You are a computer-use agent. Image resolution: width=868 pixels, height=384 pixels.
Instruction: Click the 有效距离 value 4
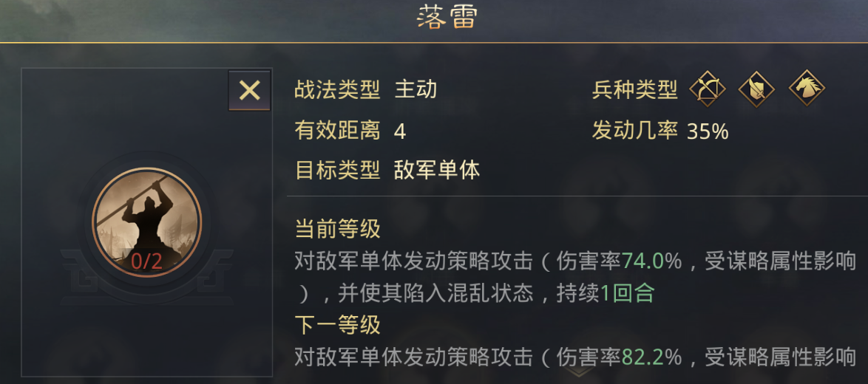pyautogui.click(x=400, y=131)
